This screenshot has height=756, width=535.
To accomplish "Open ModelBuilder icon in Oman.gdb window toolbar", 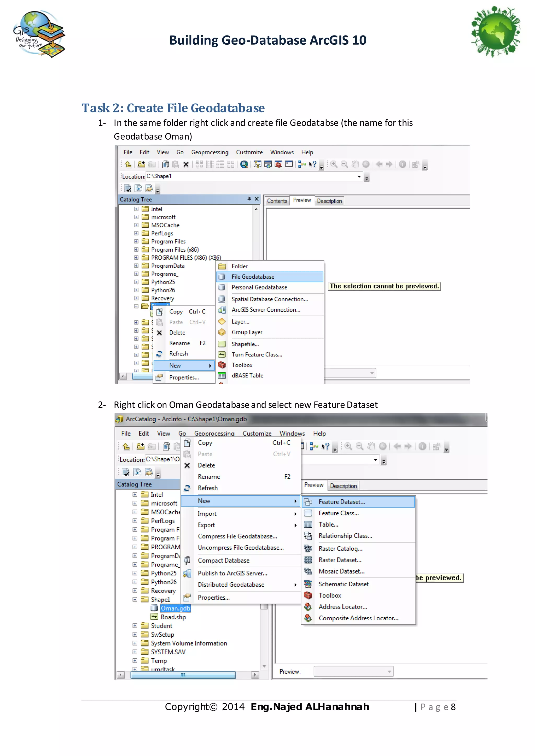I will [x=314, y=446].
